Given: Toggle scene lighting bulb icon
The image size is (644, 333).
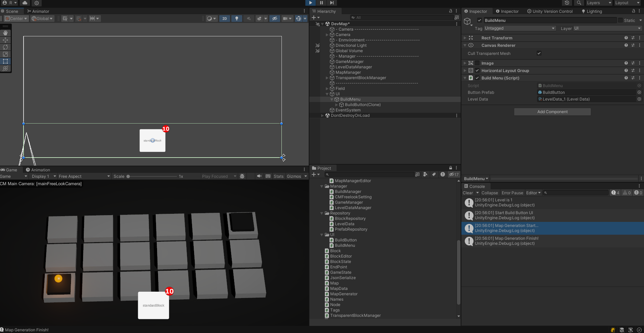Looking at the screenshot, I should pyautogui.click(x=237, y=19).
